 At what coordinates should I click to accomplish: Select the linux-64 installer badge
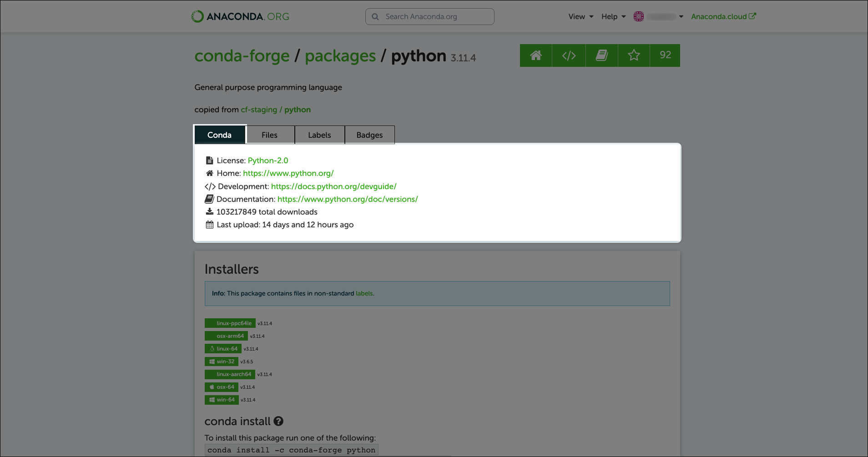pos(223,349)
